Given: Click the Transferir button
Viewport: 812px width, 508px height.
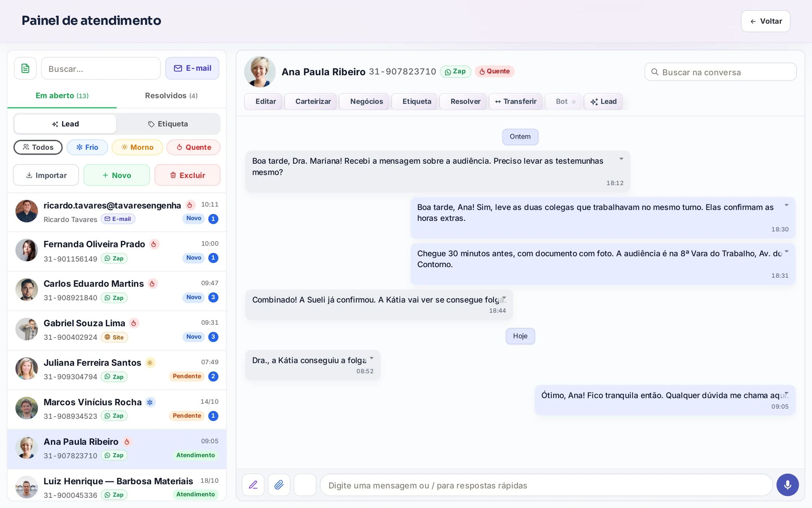Looking at the screenshot, I should tap(516, 102).
